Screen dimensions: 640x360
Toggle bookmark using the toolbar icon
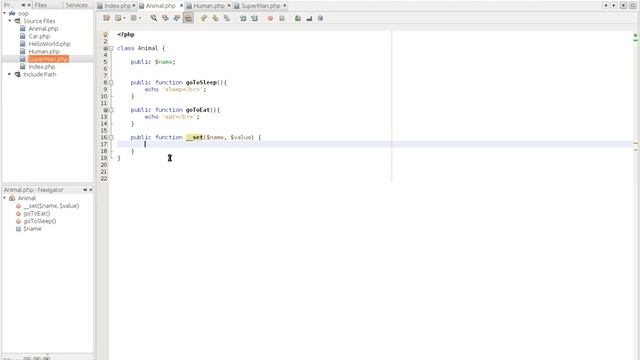coord(227,18)
